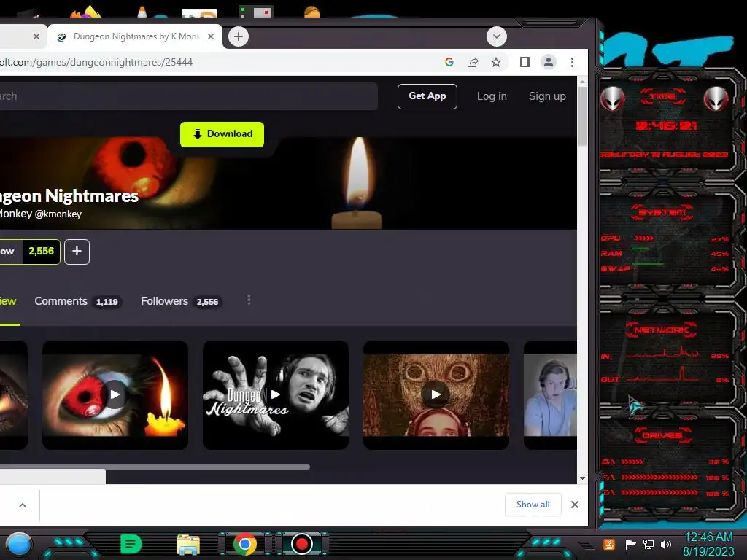Screen dimensions: 747x560
Task: Open Chrome's three-dot menu
Action: point(572,63)
